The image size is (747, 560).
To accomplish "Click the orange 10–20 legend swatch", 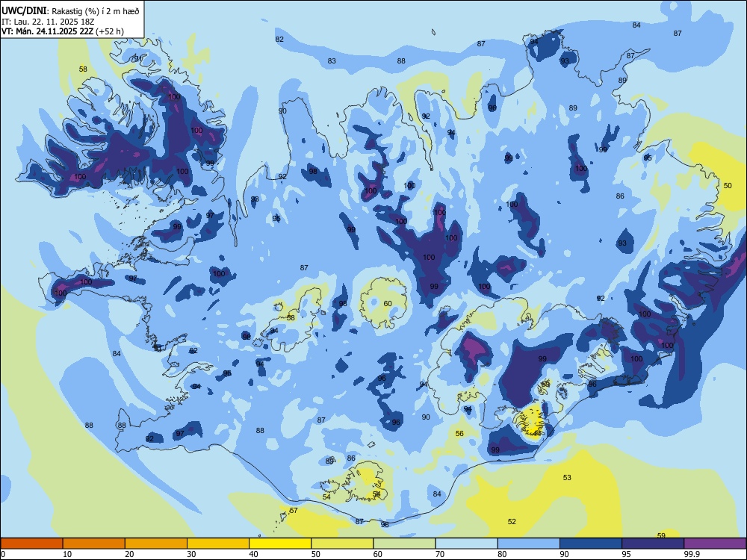I will click(94, 544).
